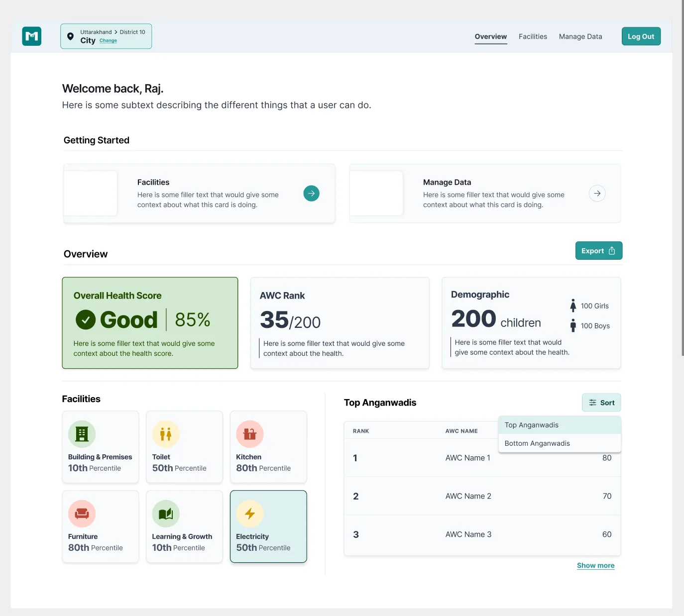The height and width of the screenshot is (616, 684).
Task: Click the AWC Name 3 row
Action: 482,535
